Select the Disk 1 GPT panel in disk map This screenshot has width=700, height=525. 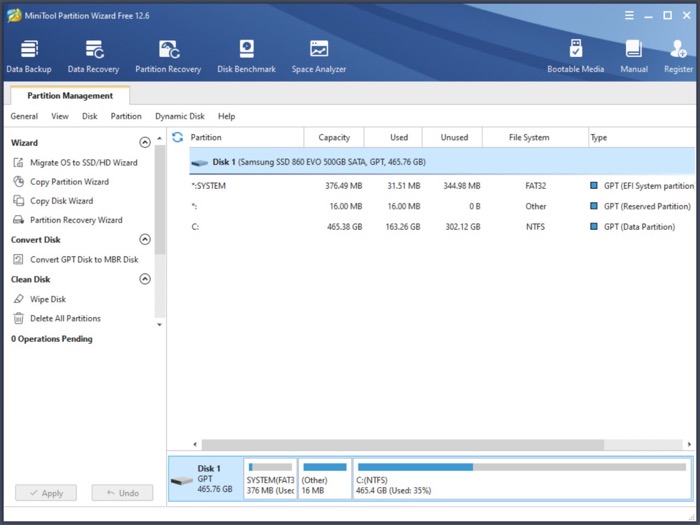click(x=206, y=479)
